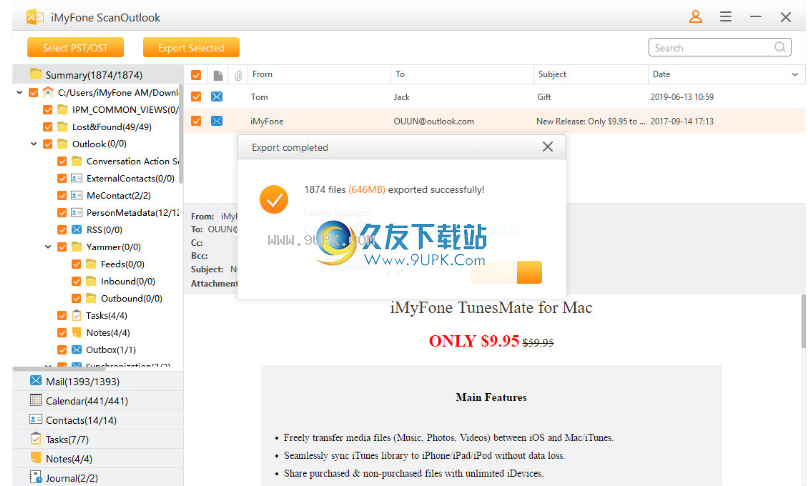Click the Outbox envelope icon
The image size is (808, 486).
tap(77, 349)
